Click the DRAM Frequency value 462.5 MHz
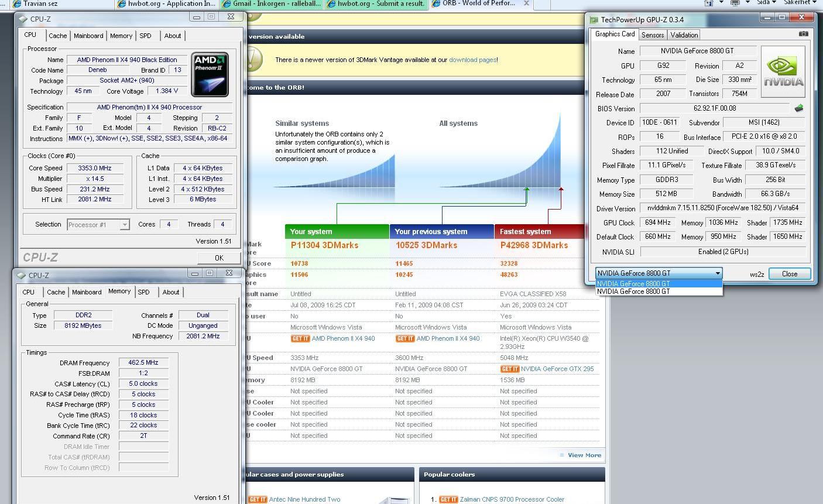This screenshot has height=504, width=823. [143, 363]
